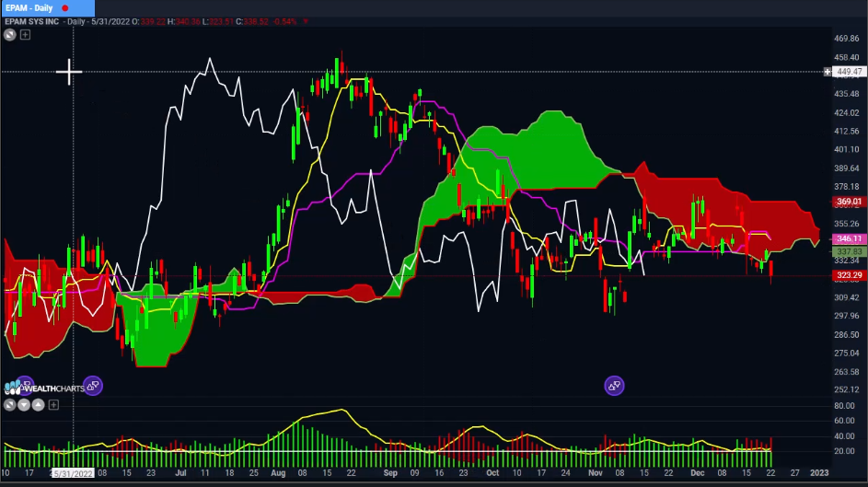
Task: Click the crosshair price label 449.47
Action: pos(850,72)
